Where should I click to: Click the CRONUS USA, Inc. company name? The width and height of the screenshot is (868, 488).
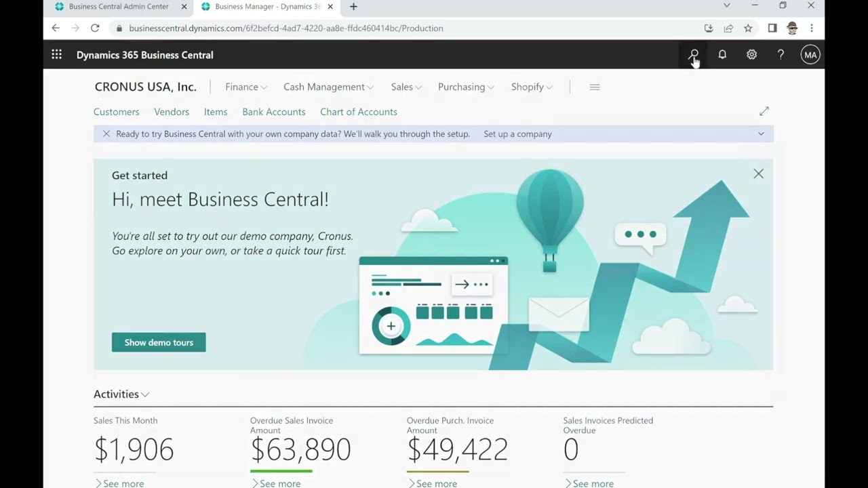[x=146, y=87]
